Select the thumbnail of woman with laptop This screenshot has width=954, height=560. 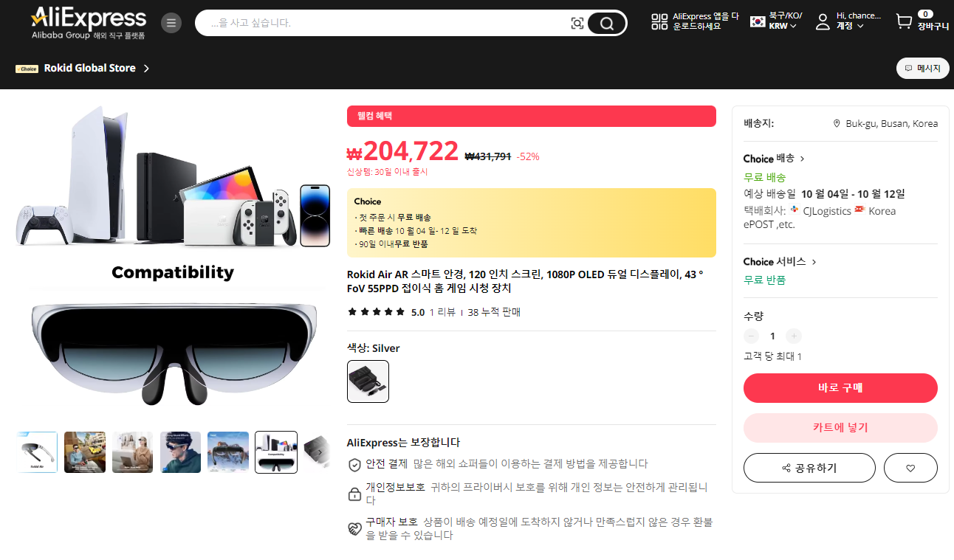[x=133, y=452]
